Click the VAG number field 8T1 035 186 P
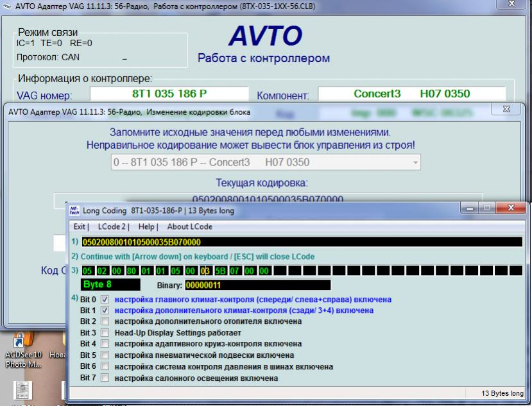 pyautogui.click(x=169, y=94)
